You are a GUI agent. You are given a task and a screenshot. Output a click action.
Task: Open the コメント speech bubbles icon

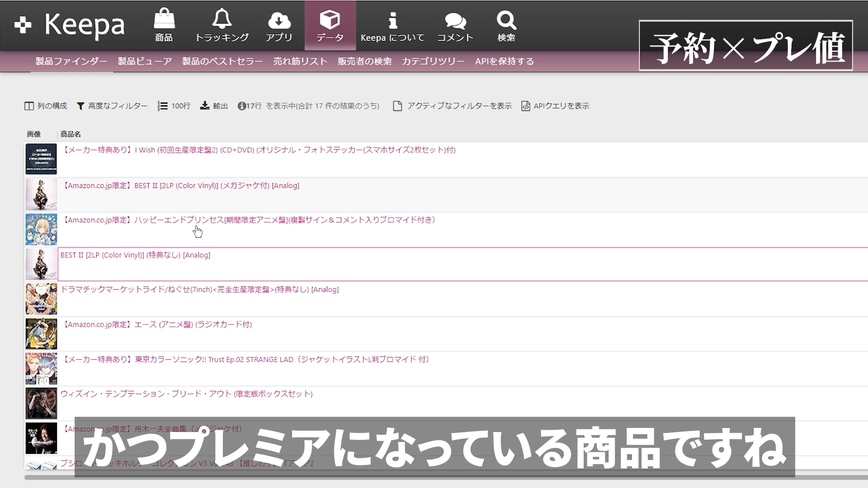[x=455, y=20]
